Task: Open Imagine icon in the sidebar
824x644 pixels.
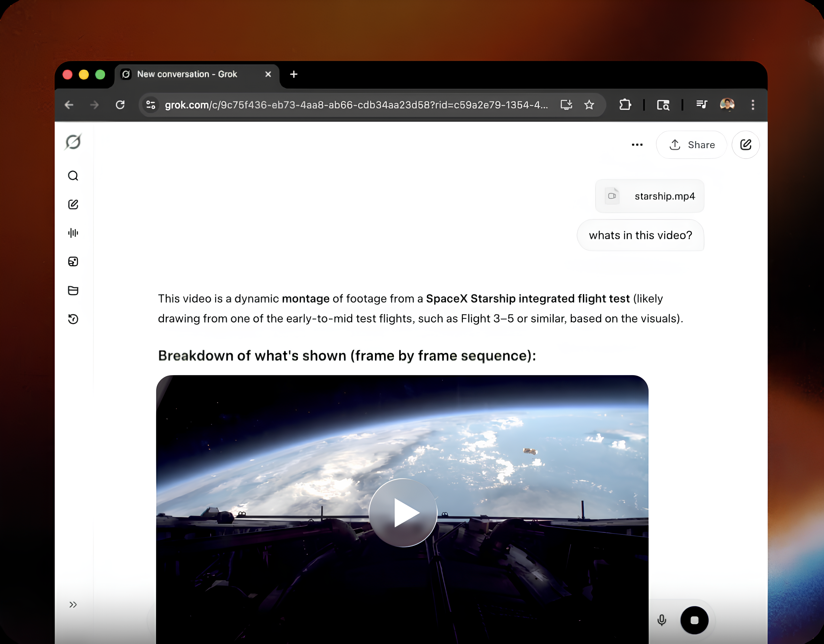Action: [73, 262]
